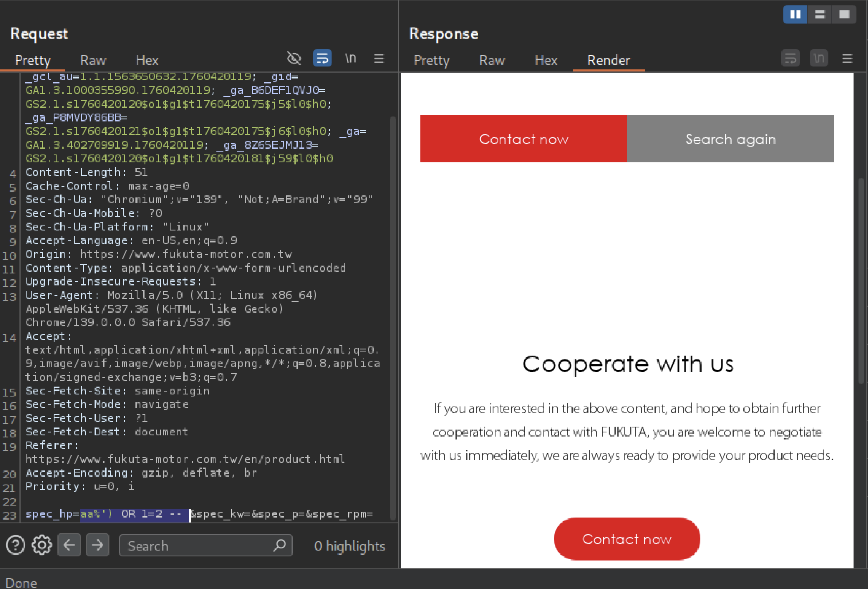Click the Cache-Control header line
Screen dimensions: 868x589
[x=108, y=186]
